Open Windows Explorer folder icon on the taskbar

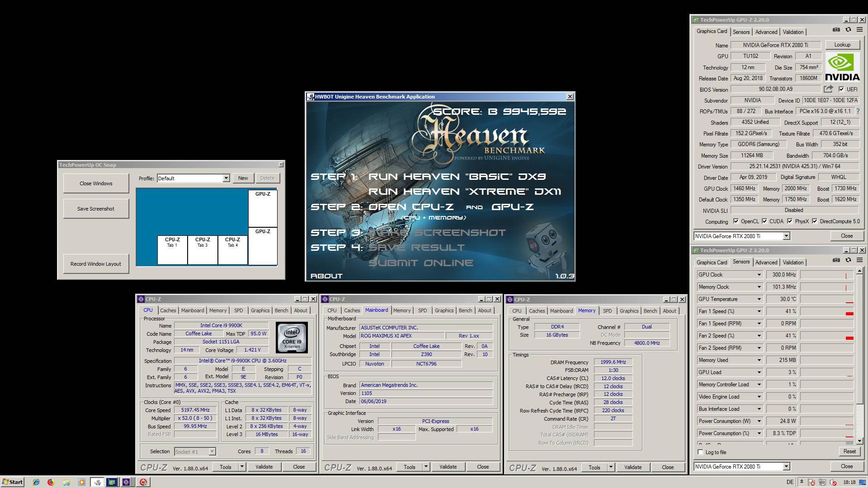(x=66, y=482)
